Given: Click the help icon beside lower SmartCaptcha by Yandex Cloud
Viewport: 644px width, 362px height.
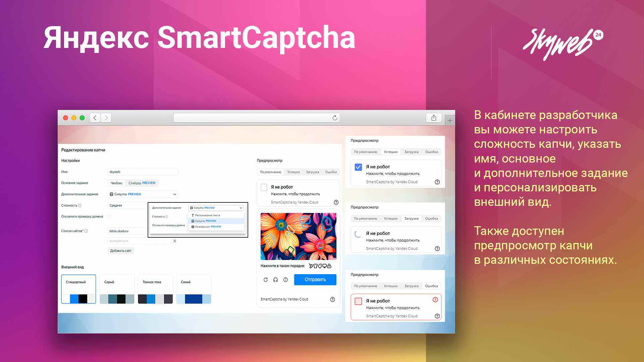Looking at the screenshot, I should 332,299.
